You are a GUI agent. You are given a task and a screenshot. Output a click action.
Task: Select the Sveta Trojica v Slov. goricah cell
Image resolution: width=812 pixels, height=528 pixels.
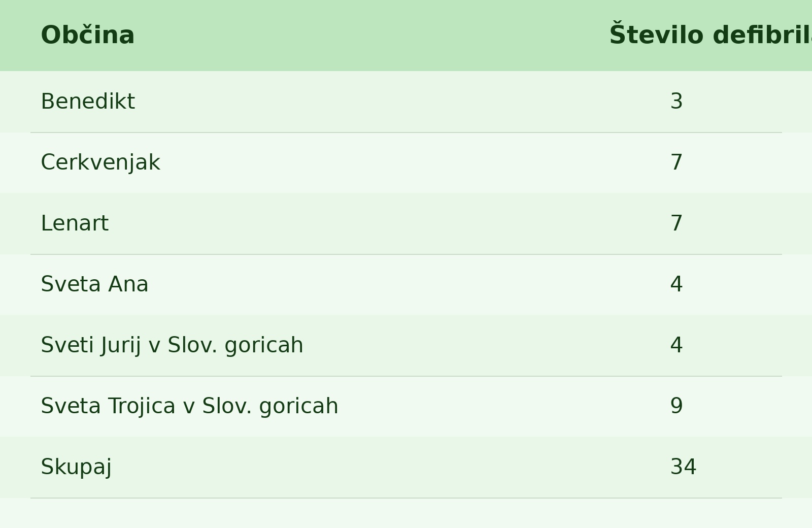(x=189, y=407)
